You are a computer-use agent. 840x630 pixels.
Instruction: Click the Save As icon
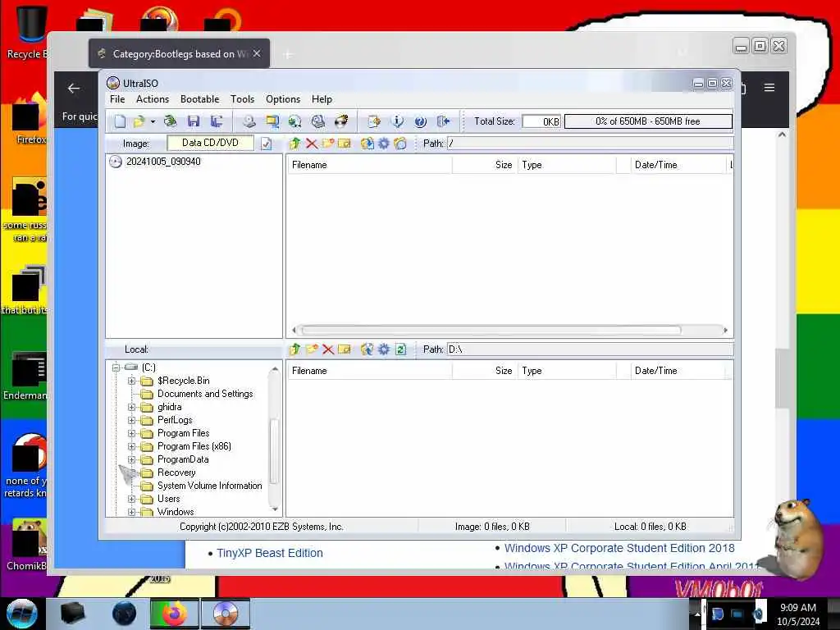coord(217,121)
